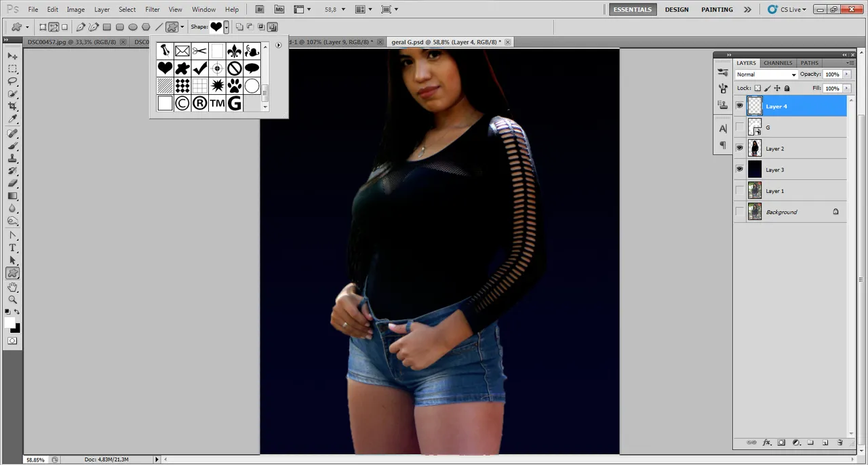
Task: Open the Shape picker dropdown arrow
Action: point(226,27)
